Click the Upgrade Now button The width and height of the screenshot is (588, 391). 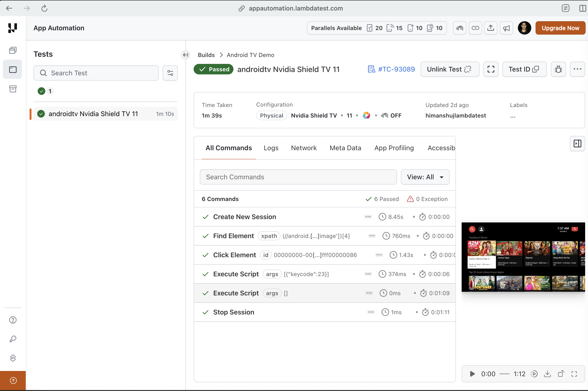click(560, 28)
